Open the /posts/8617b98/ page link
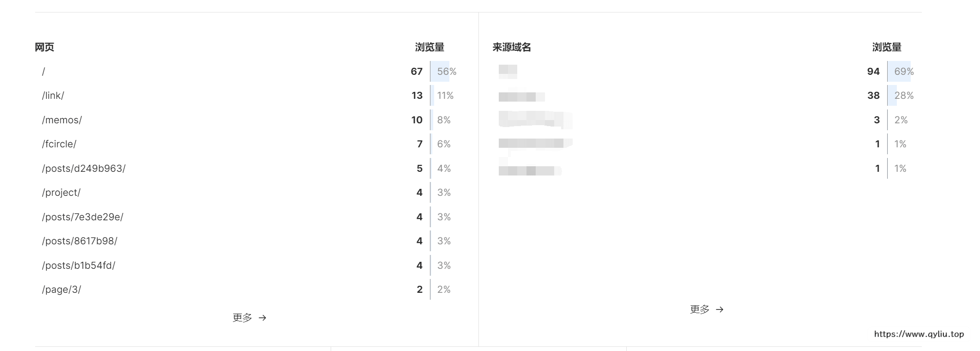 [79, 241]
